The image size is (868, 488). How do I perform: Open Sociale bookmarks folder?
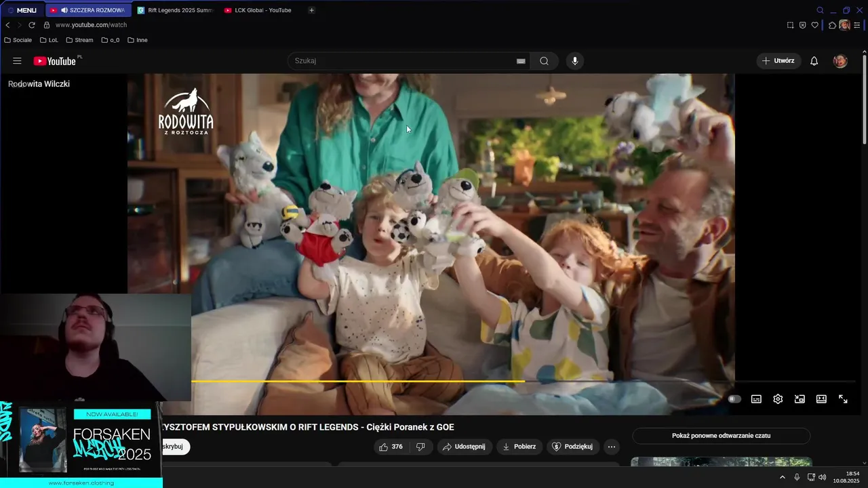[18, 40]
